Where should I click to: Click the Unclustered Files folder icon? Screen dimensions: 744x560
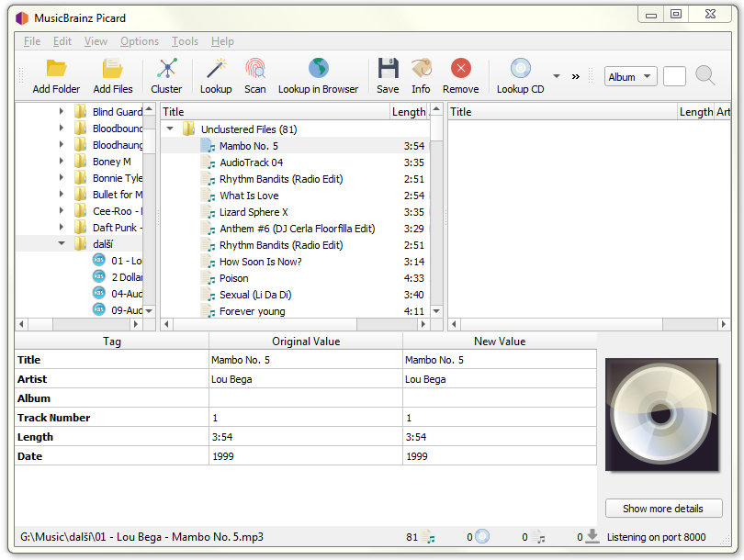click(188, 129)
